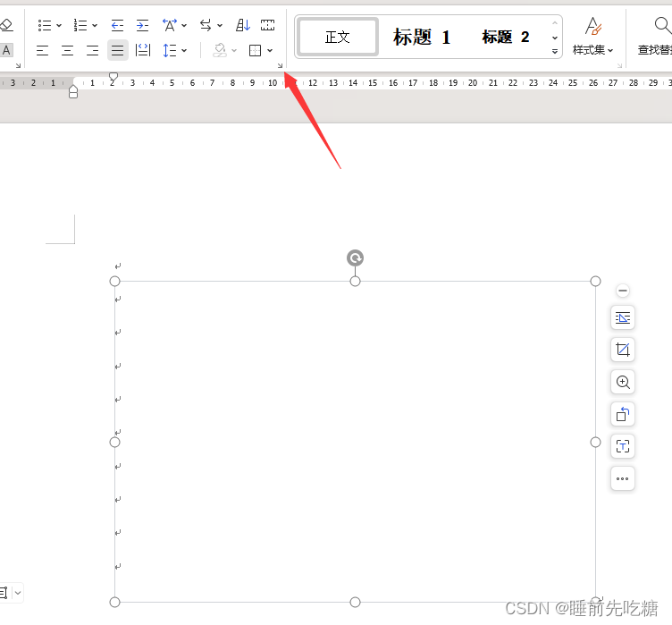Click the line spacing icon

coord(170,51)
